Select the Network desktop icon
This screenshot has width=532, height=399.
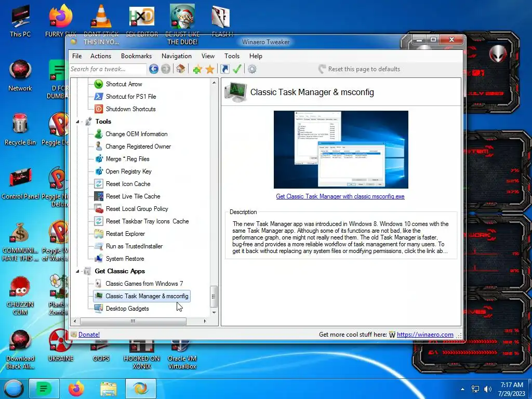20,75
